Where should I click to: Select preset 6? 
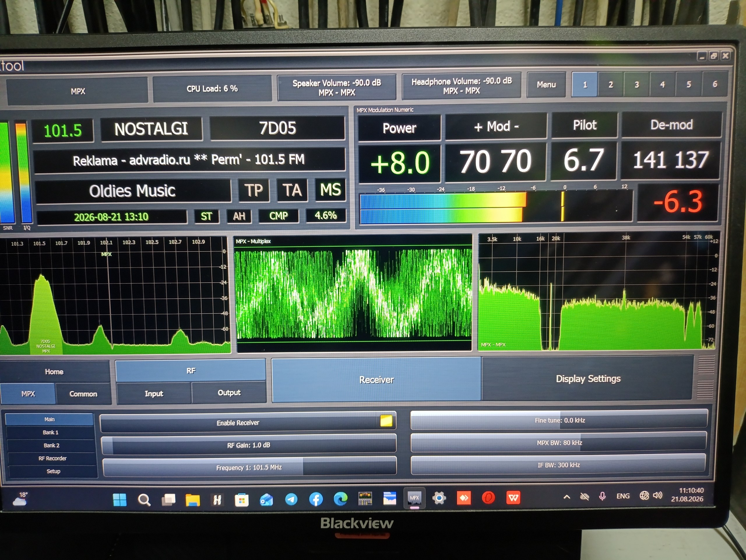coord(715,84)
